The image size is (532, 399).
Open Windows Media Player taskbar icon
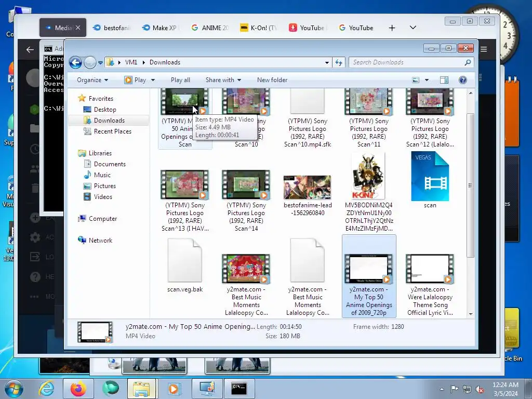[x=174, y=389]
